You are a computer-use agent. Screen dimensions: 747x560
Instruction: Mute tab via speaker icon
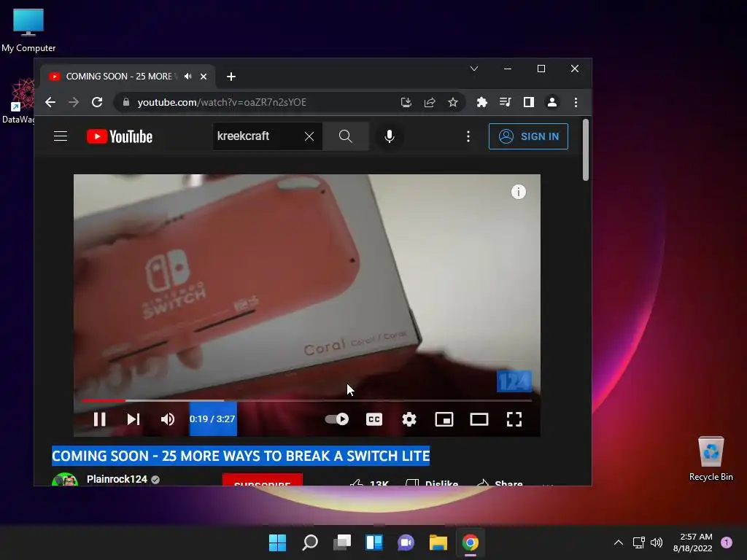click(x=188, y=76)
